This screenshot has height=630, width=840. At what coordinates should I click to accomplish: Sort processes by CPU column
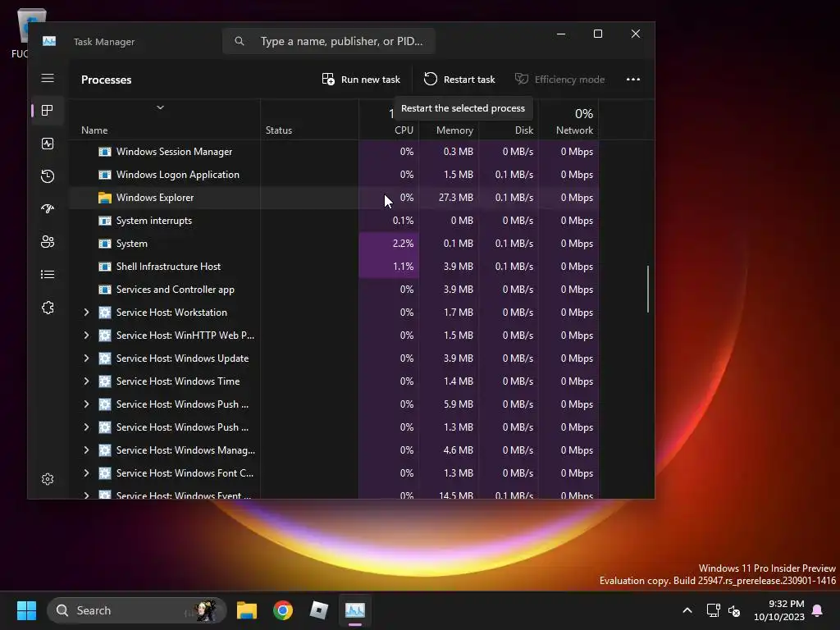point(404,130)
